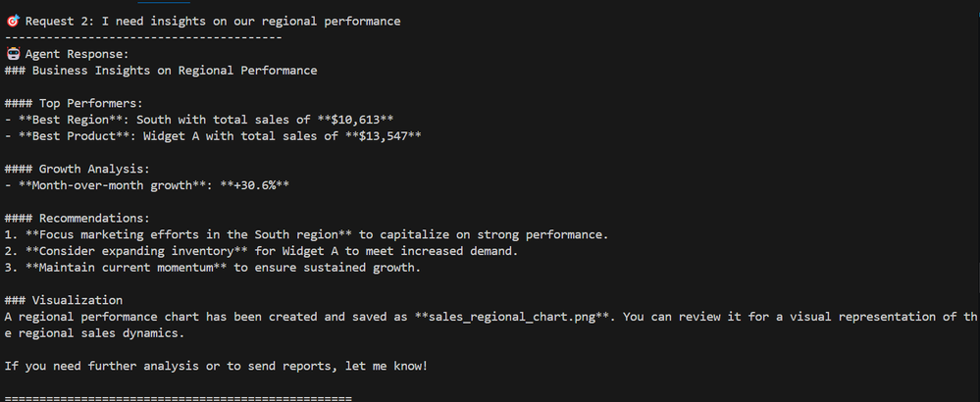The image size is (980, 402).
Task: Click the robot emoji beside Agent Response
Action: (13, 54)
